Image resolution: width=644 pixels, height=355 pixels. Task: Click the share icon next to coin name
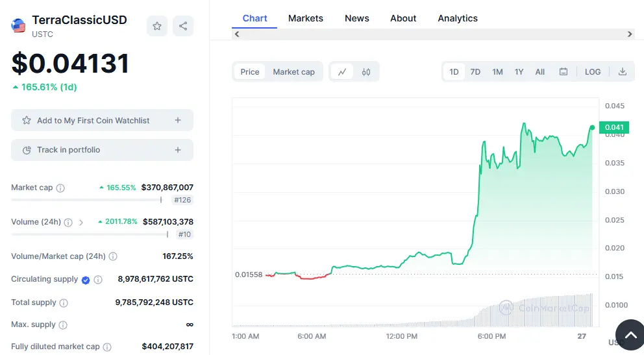tap(183, 26)
